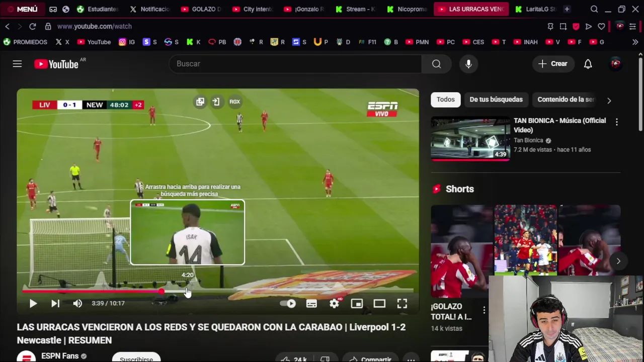Switch to the 'GOLAZO D' browser tab
This screenshot has height=362, width=644.
201,9
